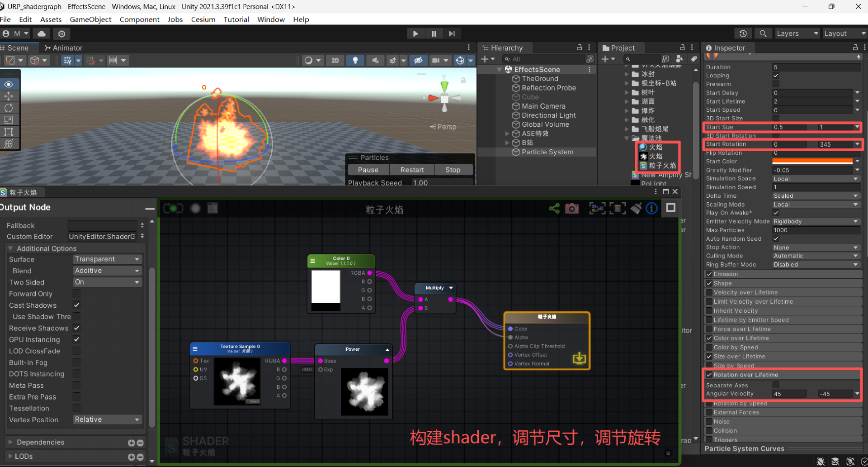Toggle scene lighting bulb icon

pyautogui.click(x=355, y=60)
